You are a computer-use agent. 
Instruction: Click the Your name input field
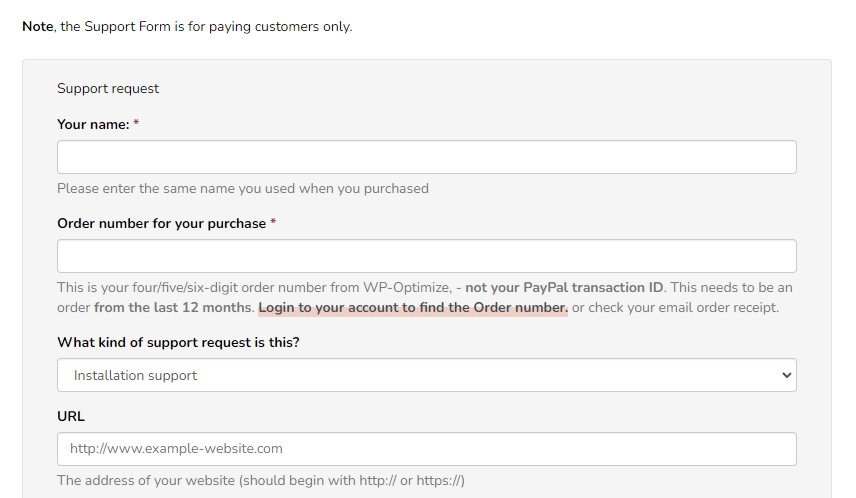(x=426, y=157)
